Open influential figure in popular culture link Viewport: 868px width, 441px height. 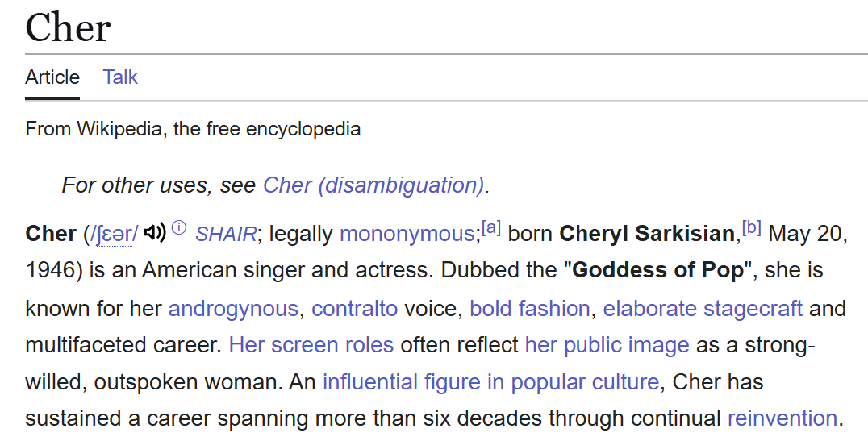coord(491,382)
